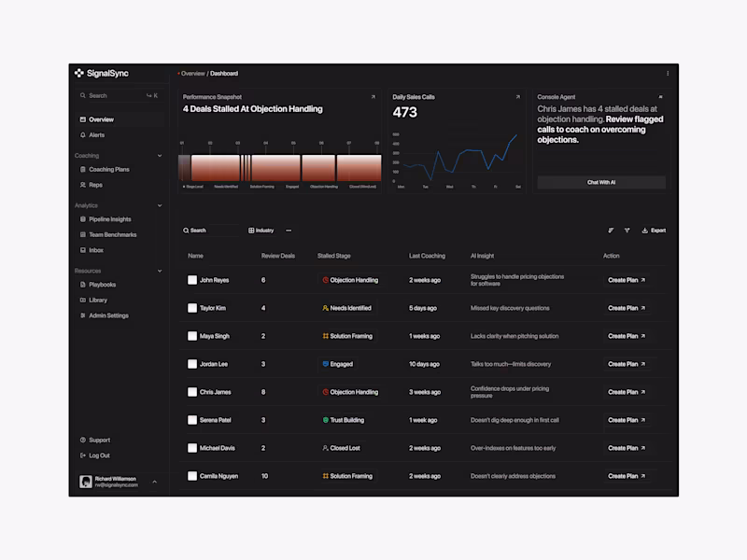The width and height of the screenshot is (747, 560).
Task: Click the Chat With AI button
Action: [x=601, y=182]
